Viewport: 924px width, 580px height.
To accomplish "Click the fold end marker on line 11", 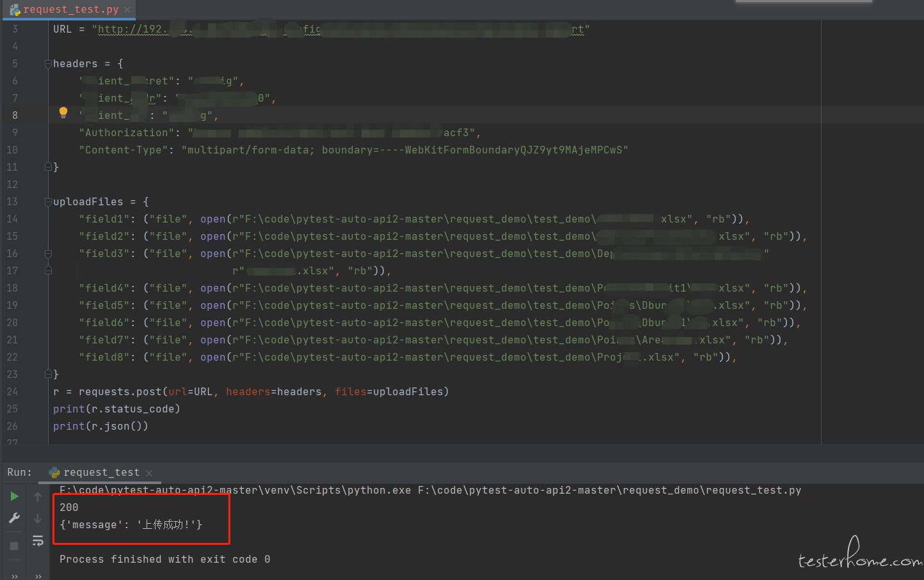I will coord(48,167).
